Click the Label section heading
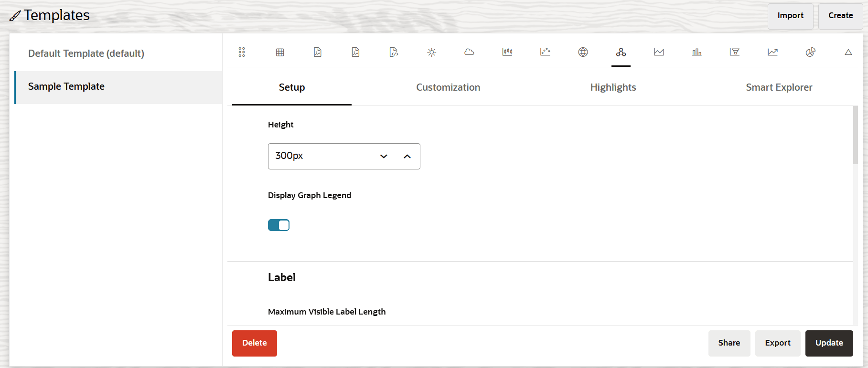 pos(282,277)
